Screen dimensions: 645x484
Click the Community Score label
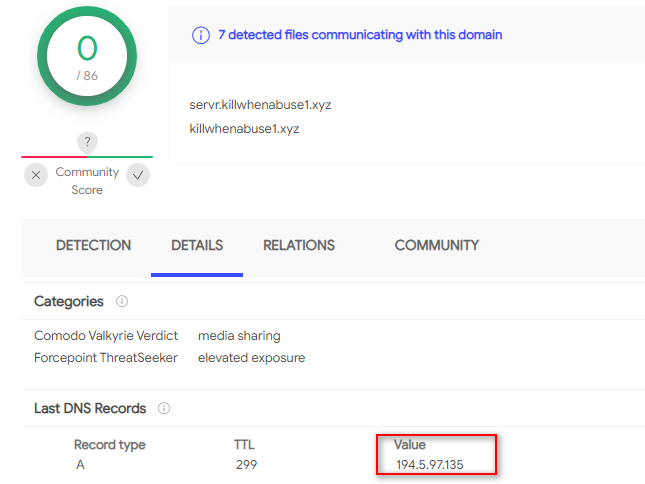click(87, 181)
